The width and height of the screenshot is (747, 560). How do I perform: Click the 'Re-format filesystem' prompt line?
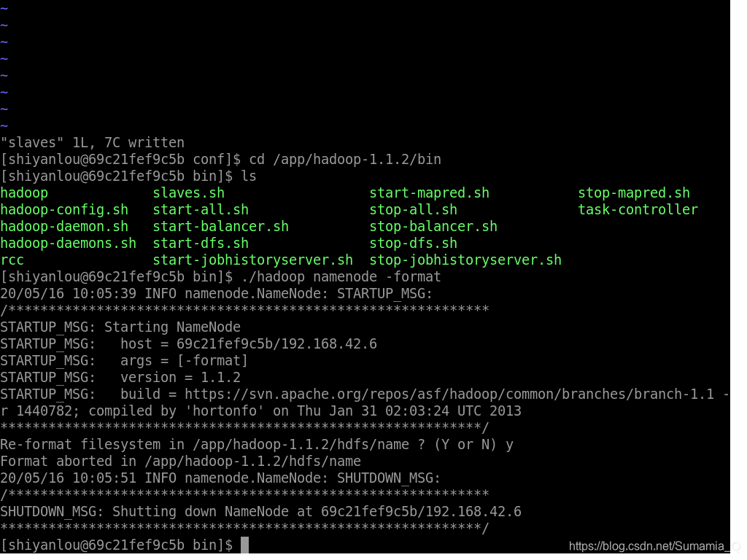point(257,446)
